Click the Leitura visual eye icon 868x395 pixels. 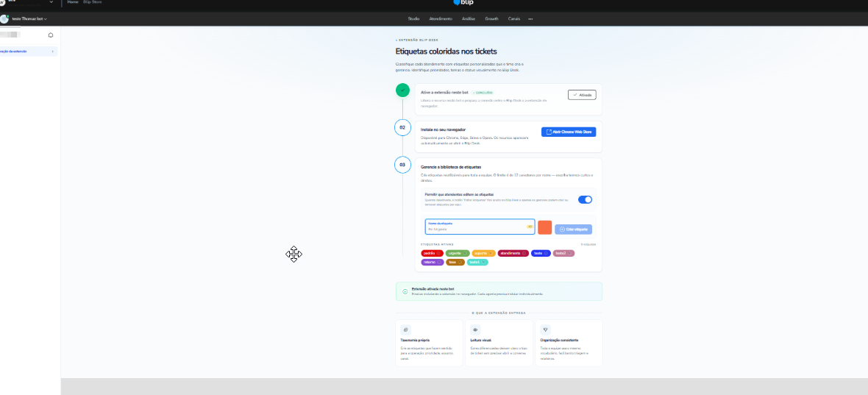[475, 330]
